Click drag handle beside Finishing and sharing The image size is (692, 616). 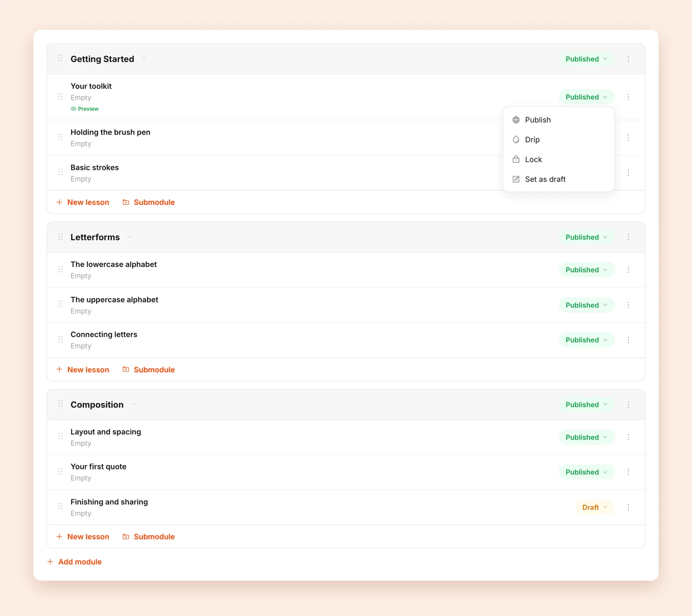point(60,506)
